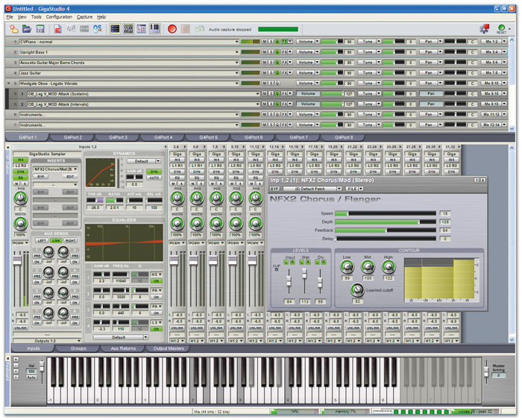Click the Reset icon in the toolbar
522x420 pixels.
point(500,28)
